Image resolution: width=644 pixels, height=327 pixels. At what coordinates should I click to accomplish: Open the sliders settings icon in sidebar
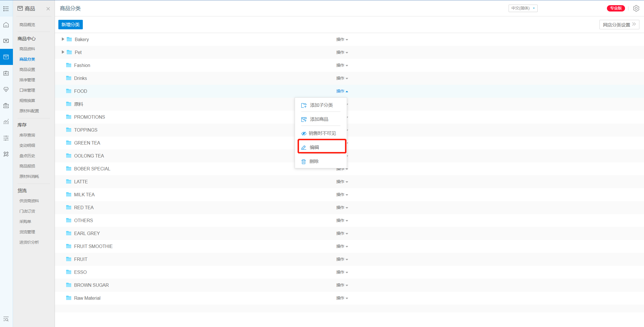click(6, 138)
